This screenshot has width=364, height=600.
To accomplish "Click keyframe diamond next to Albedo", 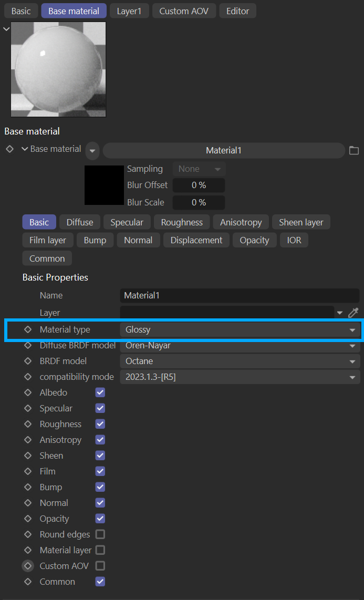I will [28, 392].
